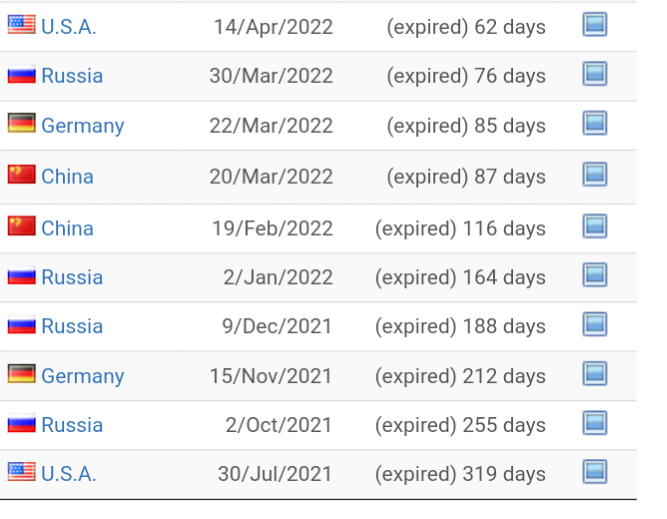The width and height of the screenshot is (667, 519).
Task: Follow the Russia link dated 30/Mar/2022
Action: point(72,76)
